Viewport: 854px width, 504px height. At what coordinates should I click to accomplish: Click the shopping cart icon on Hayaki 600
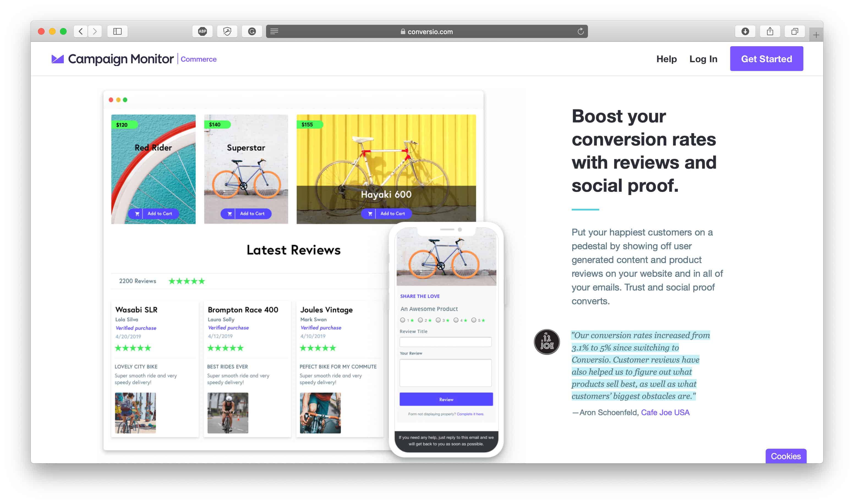371,213
